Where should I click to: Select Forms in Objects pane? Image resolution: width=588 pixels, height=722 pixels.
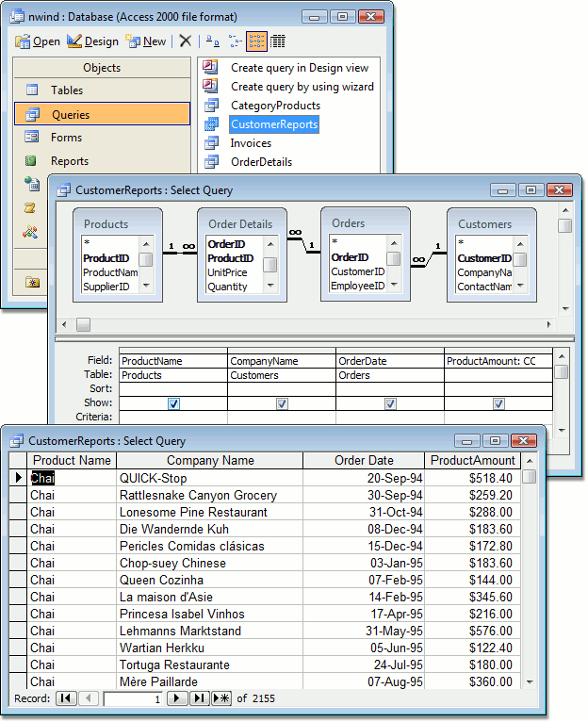point(102,138)
